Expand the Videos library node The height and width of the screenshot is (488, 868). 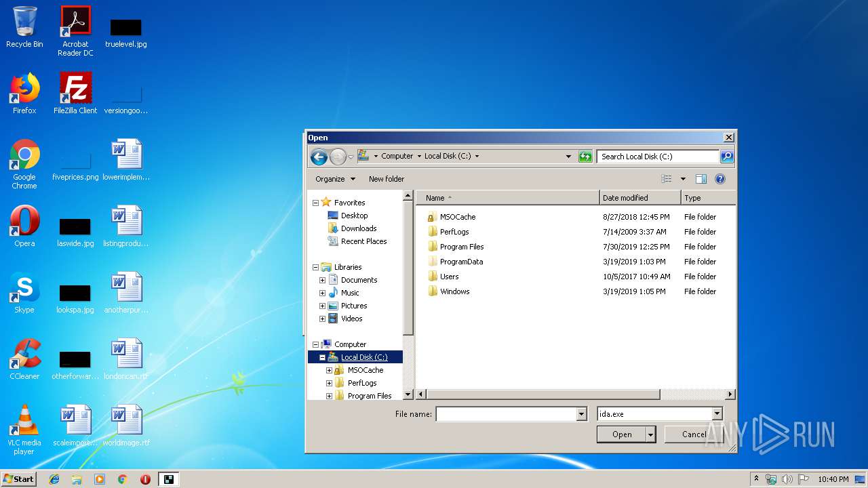click(x=322, y=319)
